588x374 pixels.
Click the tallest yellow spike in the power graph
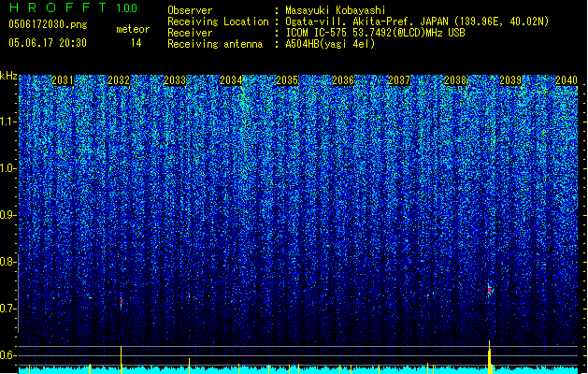[x=490, y=357]
